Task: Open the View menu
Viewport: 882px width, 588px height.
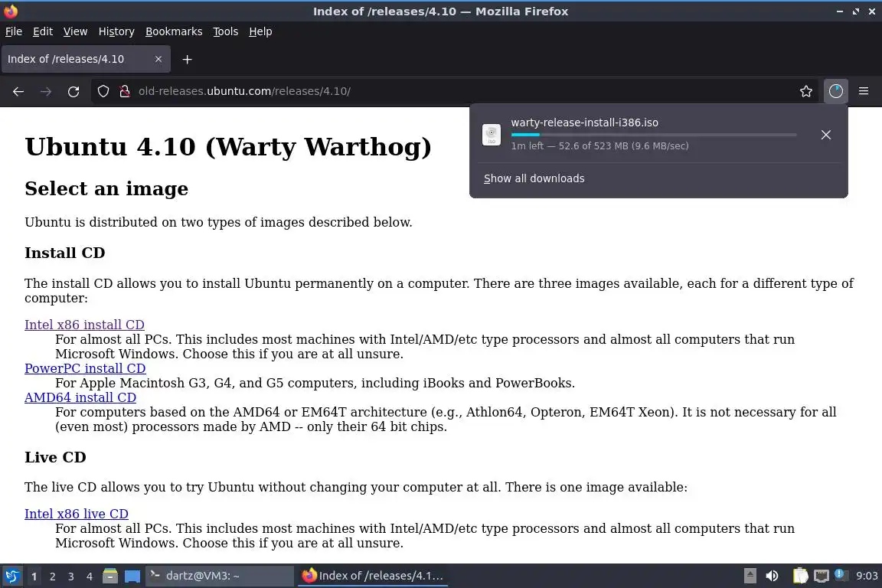Action: click(75, 31)
